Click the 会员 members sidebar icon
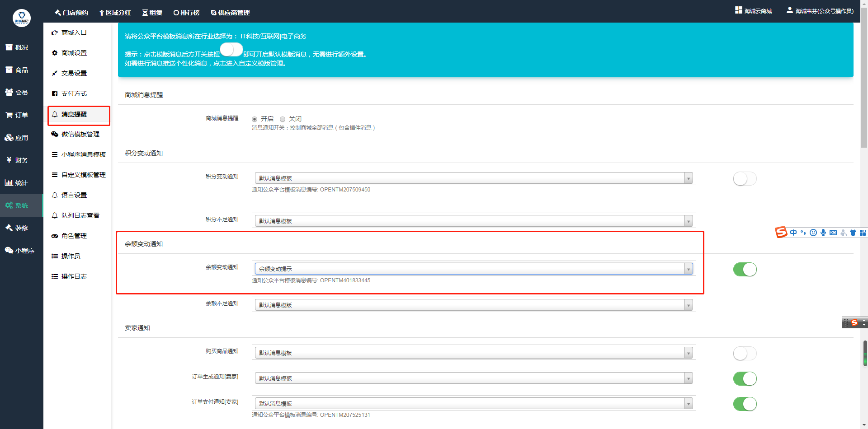The image size is (868, 429). [x=9, y=92]
